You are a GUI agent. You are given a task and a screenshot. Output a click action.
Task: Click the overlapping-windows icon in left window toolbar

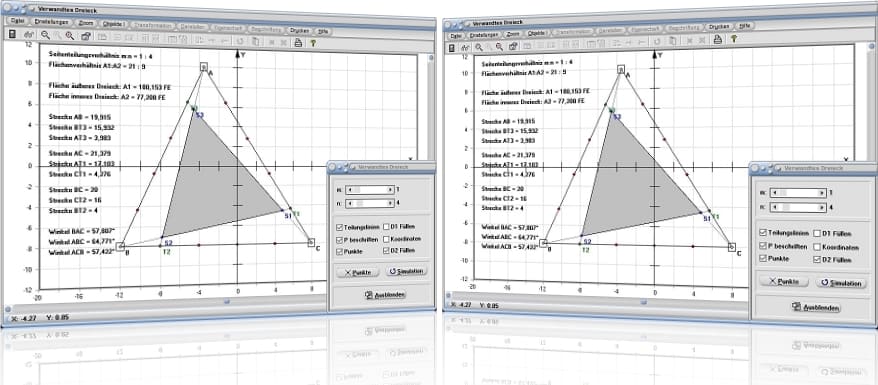click(x=86, y=36)
